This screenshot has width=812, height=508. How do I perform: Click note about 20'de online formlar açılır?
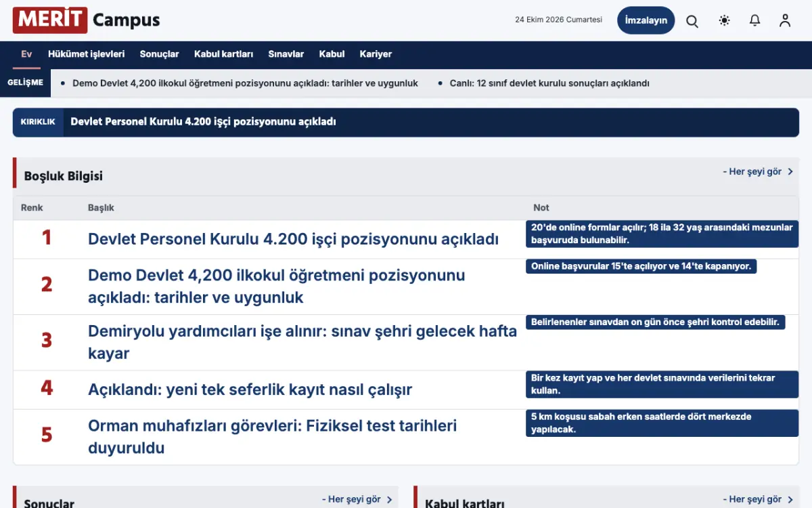pos(662,234)
